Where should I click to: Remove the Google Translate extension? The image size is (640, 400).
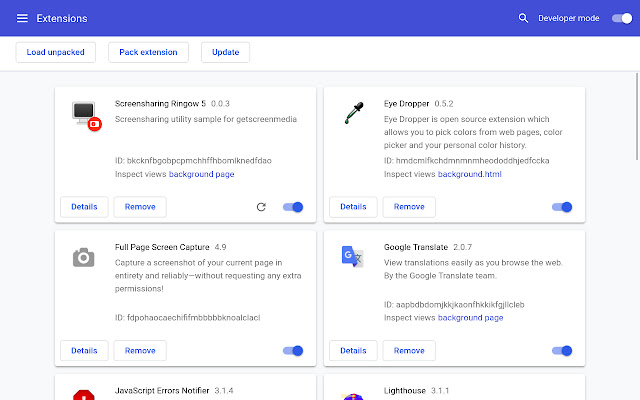[x=409, y=351]
